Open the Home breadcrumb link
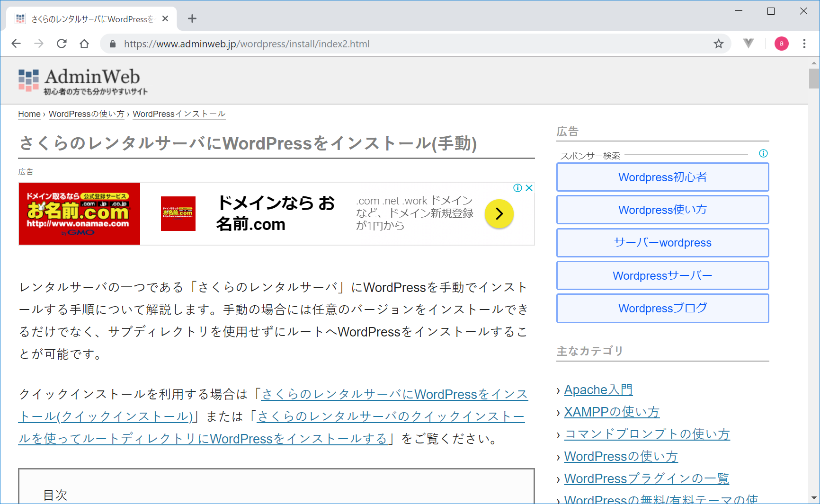The image size is (820, 504). 29,114
